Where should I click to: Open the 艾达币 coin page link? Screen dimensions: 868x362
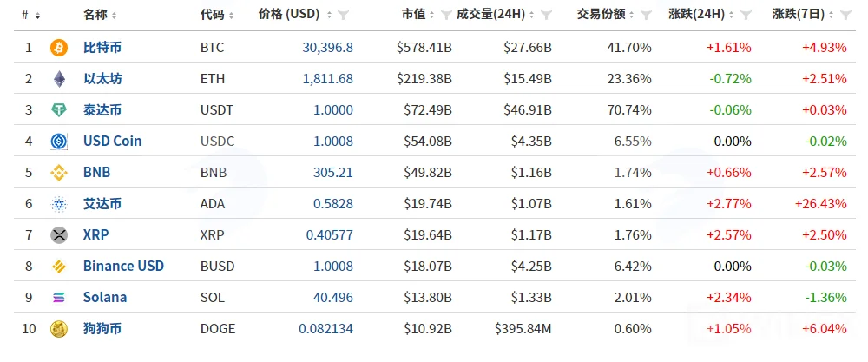pos(102,204)
